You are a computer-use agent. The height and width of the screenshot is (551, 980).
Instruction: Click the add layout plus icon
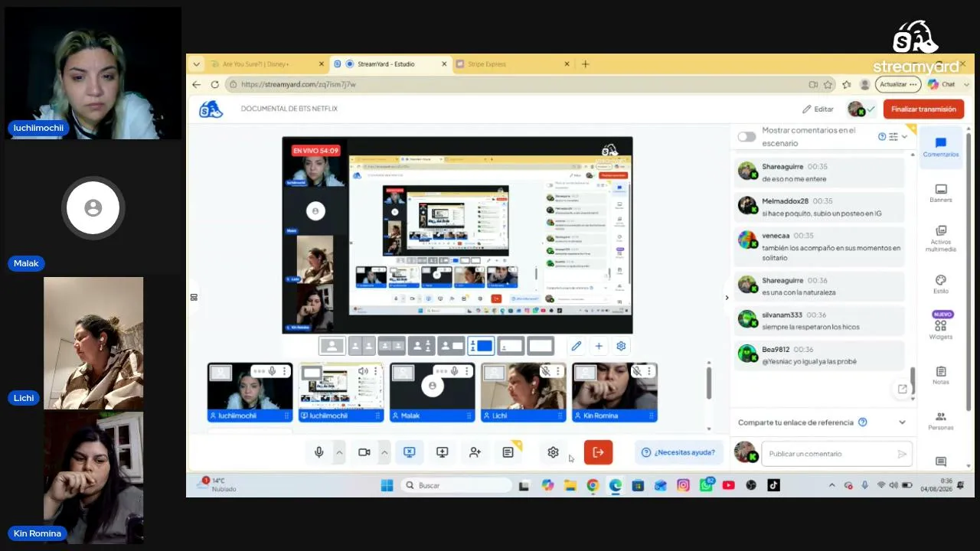[599, 346]
